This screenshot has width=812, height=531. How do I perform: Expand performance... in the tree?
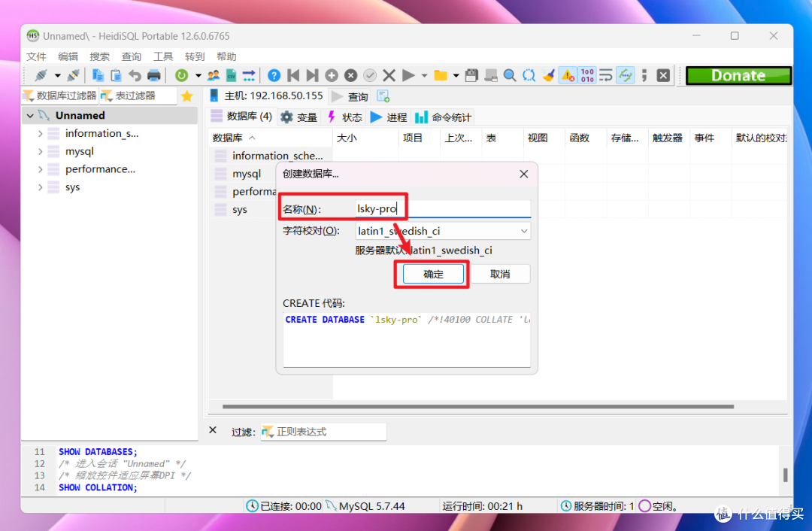41,169
